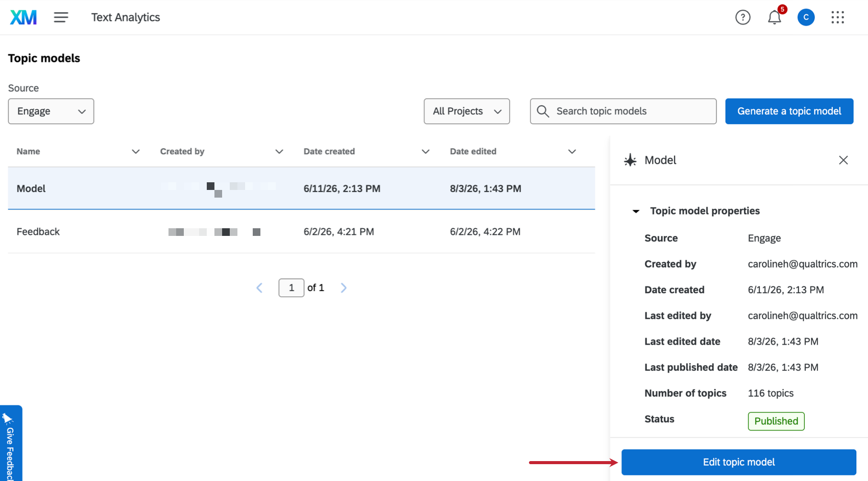Open the Engage source dropdown
Viewport: 868px width, 481px height.
51,111
